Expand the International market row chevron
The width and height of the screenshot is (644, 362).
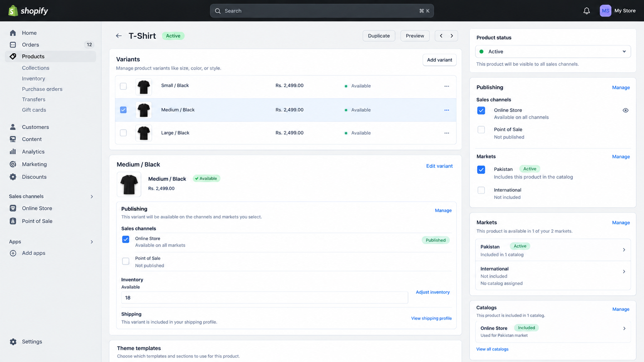point(624,272)
